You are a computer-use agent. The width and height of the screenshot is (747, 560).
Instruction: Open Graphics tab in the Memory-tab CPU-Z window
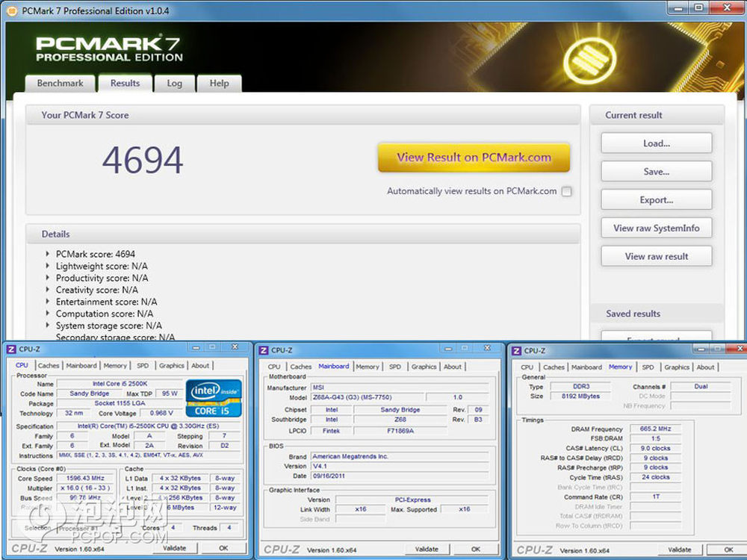tap(677, 367)
